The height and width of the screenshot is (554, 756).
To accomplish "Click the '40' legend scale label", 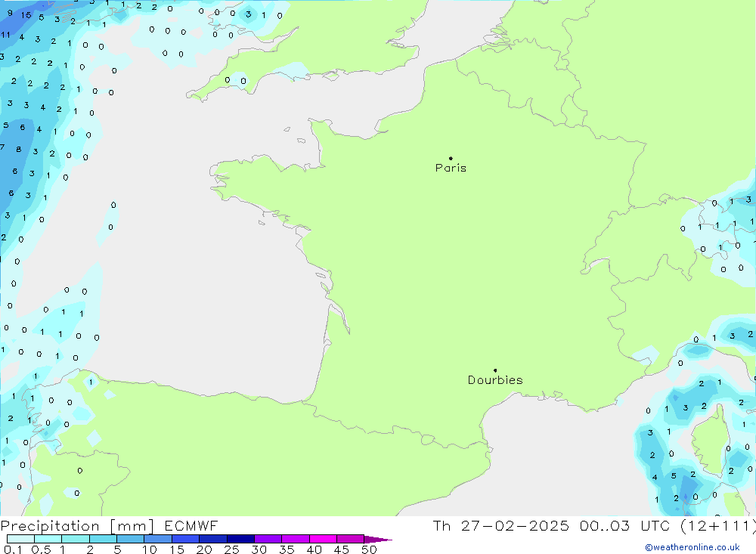I will click(314, 549).
